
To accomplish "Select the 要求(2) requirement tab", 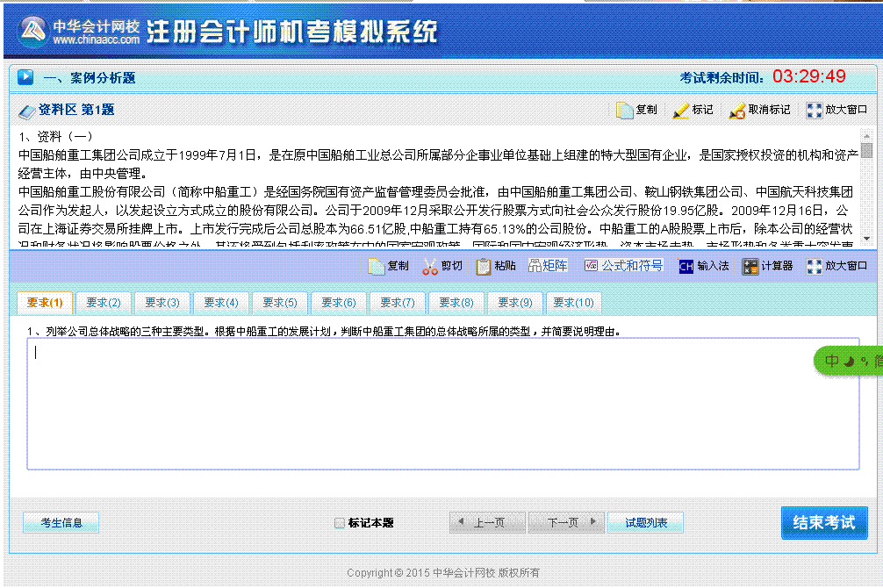I will coord(104,302).
